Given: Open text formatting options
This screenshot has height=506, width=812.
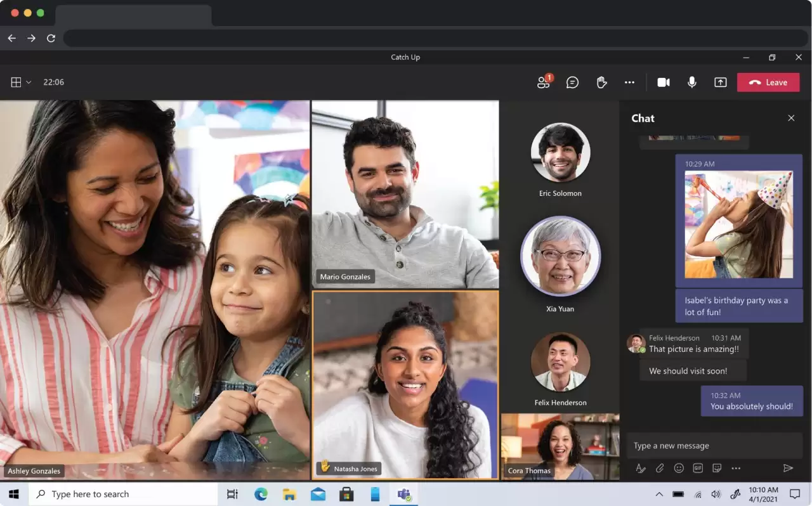Looking at the screenshot, I should (641, 468).
